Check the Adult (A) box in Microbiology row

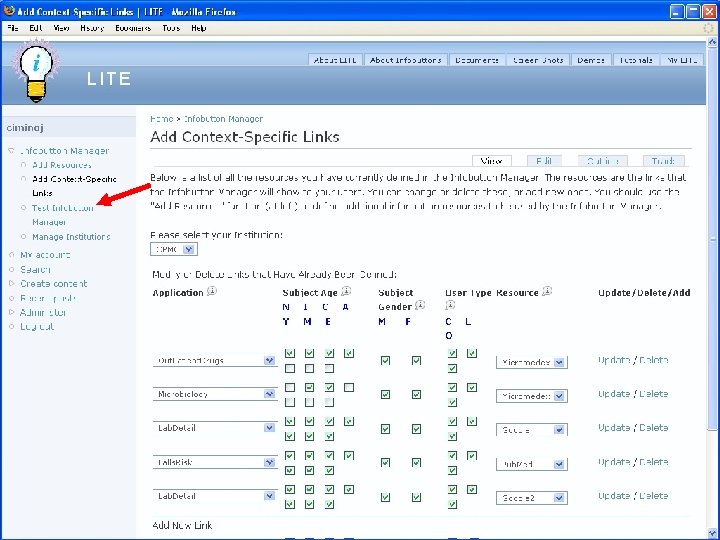coord(349,388)
